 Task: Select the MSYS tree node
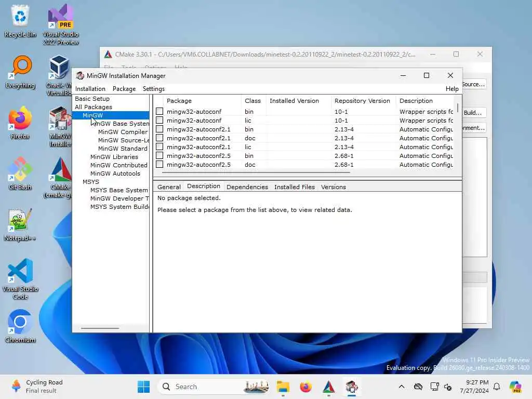click(91, 182)
